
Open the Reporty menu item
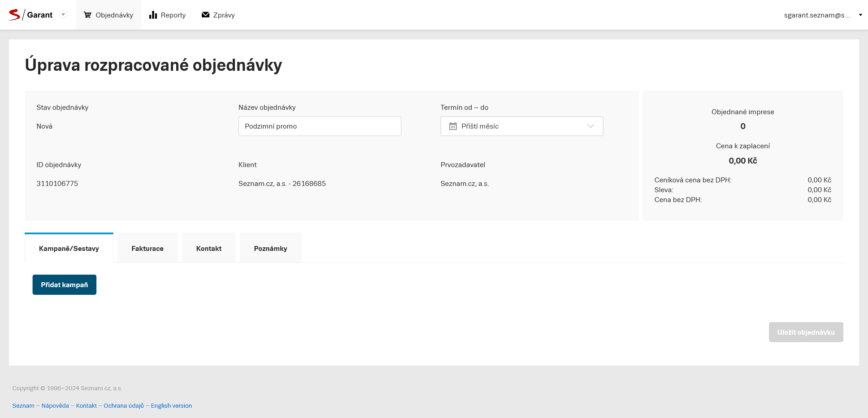click(x=173, y=15)
